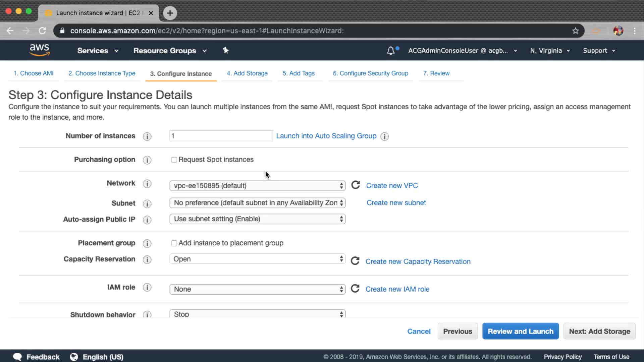Screen dimensions: 644x362
Task: Click the pin shortcut icon in navbar
Action: coord(226,50)
